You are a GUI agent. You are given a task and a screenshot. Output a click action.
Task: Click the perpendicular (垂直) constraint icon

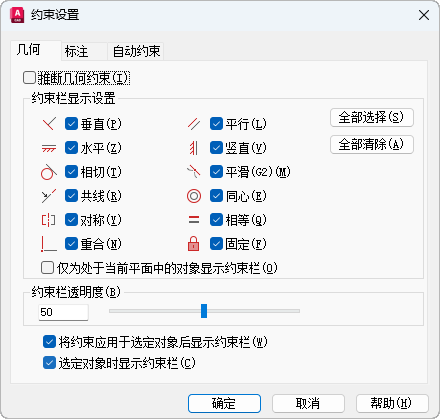click(49, 124)
